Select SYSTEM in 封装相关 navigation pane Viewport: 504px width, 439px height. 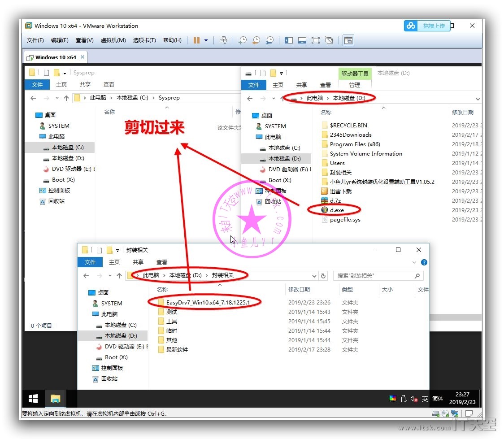point(113,303)
